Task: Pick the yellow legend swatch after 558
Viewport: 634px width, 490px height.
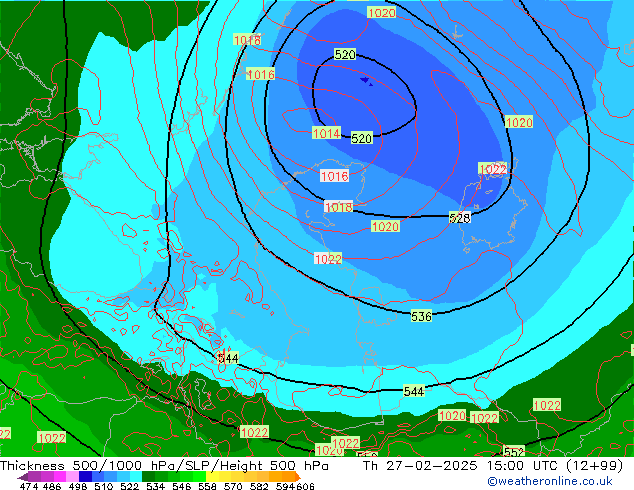Action: 213,476
